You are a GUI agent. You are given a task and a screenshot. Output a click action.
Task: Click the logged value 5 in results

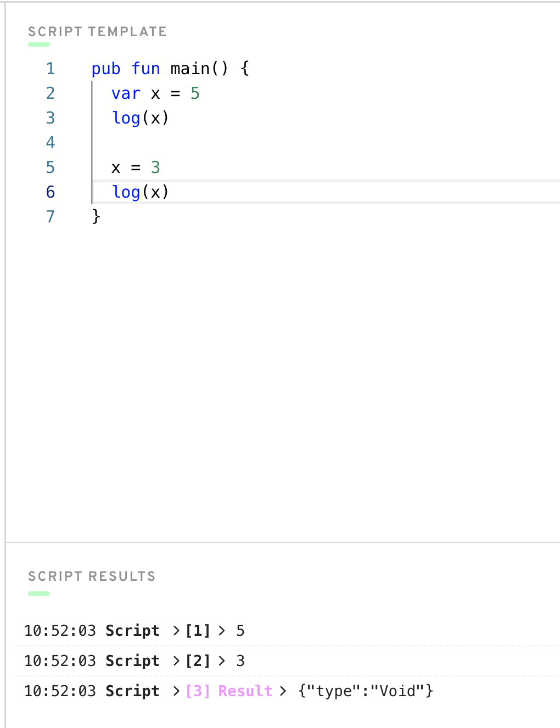(240, 631)
